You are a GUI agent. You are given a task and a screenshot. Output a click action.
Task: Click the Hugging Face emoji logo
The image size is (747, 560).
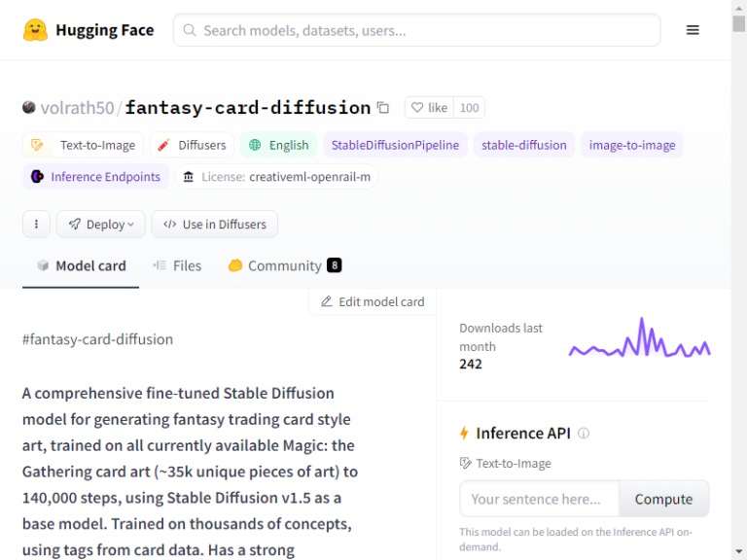coord(35,30)
